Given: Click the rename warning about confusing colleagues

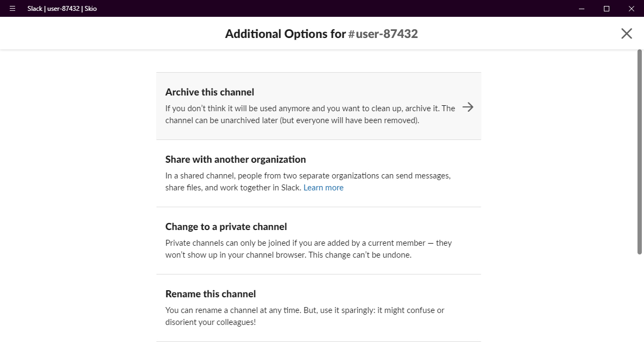Looking at the screenshot, I should 305,316.
